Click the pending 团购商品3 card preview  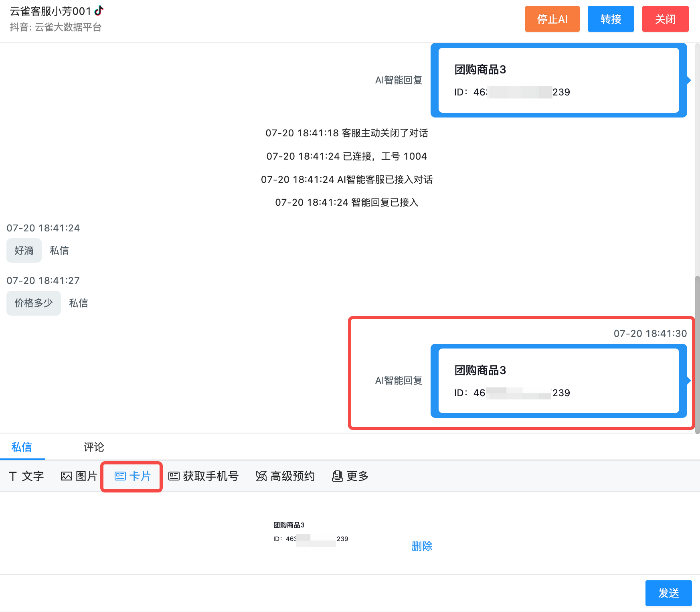[311, 532]
